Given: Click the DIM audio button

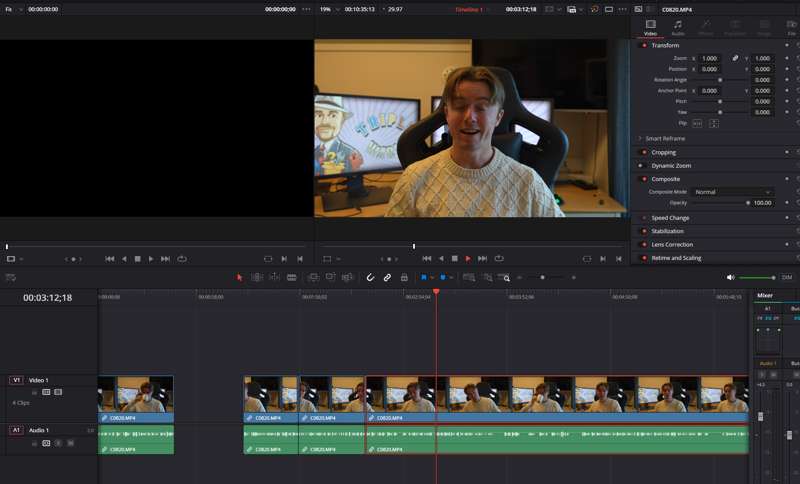Looking at the screenshot, I should click(x=787, y=277).
